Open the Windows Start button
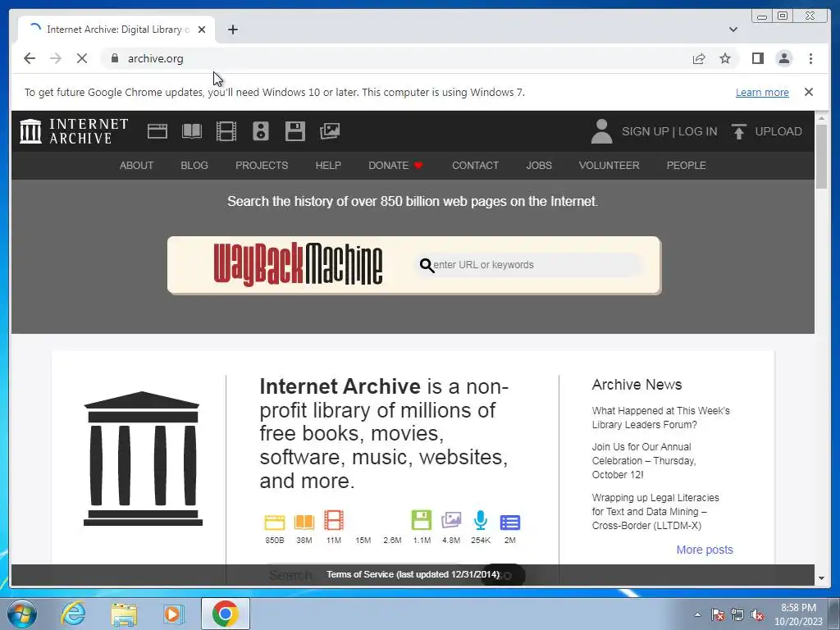Image resolution: width=840 pixels, height=630 pixels. click(22, 614)
